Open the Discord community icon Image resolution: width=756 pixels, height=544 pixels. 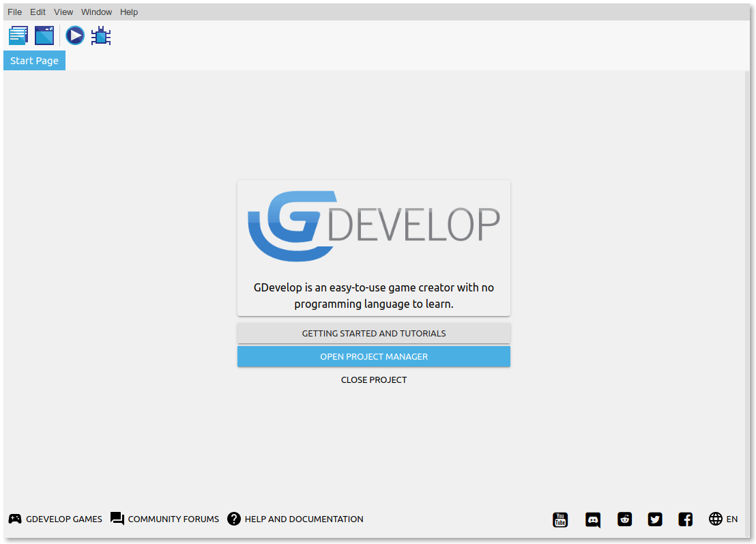click(593, 519)
